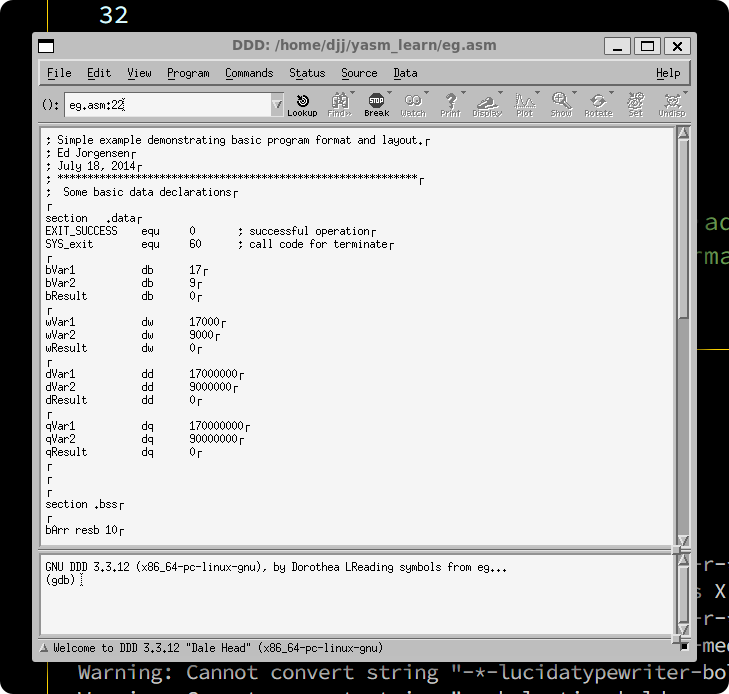Viewport: 729px width, 694px height.
Task: Click the 'qVar2 dq 90000000' line
Action: (x=145, y=439)
